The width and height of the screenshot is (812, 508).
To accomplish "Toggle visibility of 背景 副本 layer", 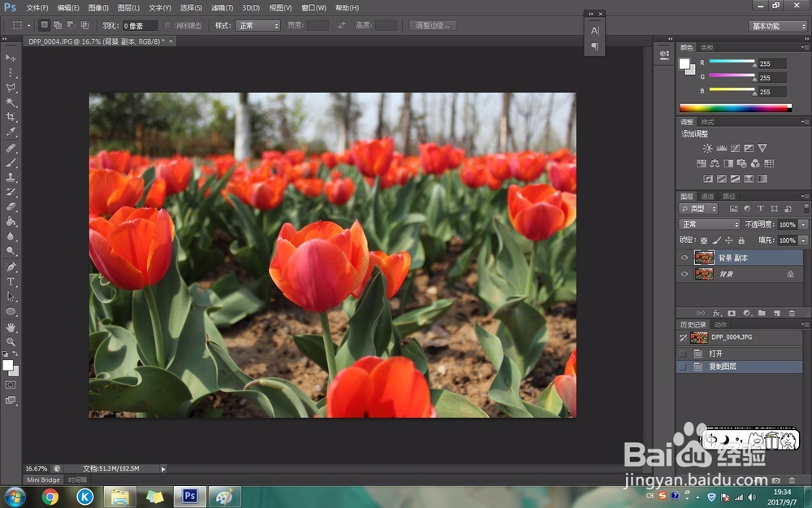I will pos(685,258).
